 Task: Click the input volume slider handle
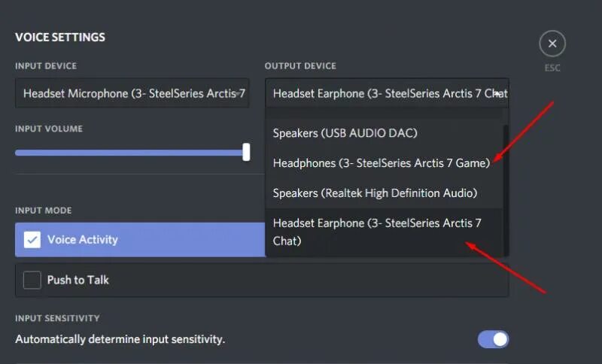point(246,152)
